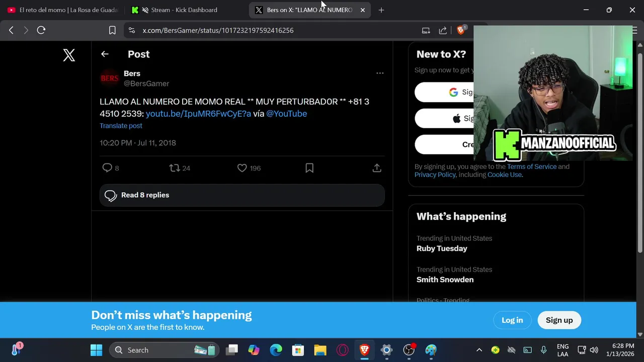The image size is (644, 362).
Task: Open Settings gear from taskbar
Action: point(386,350)
